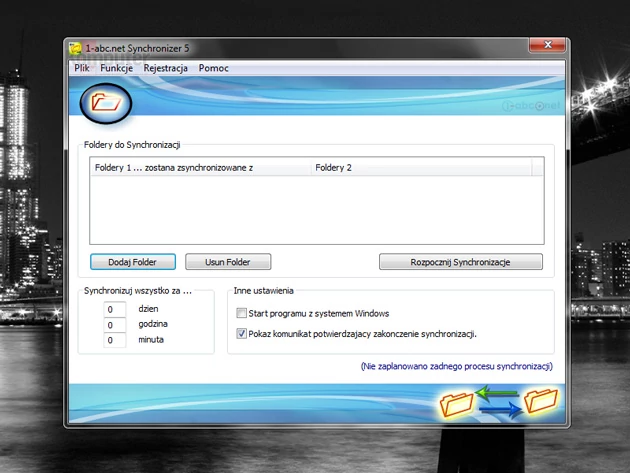630x473 pixels.
Task: Click the round open-folder icon in banner
Action: coord(106,103)
